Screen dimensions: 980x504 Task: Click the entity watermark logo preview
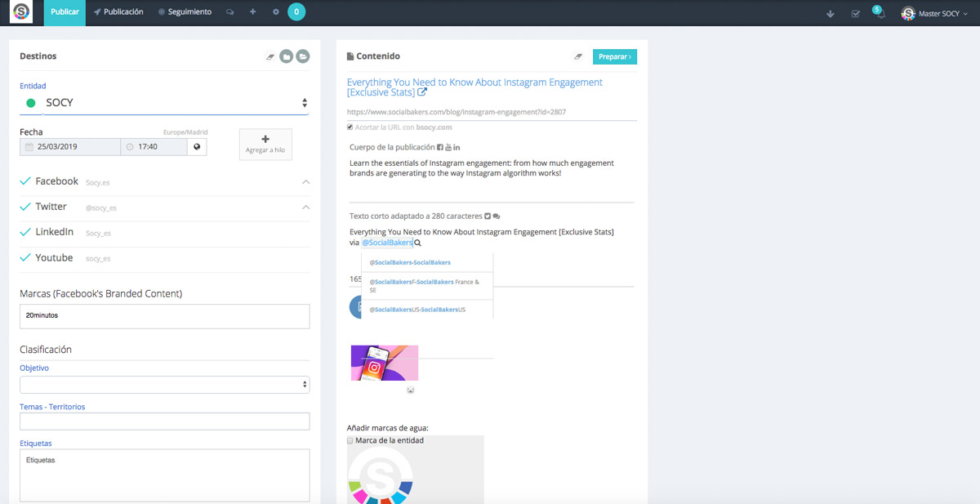(x=381, y=476)
